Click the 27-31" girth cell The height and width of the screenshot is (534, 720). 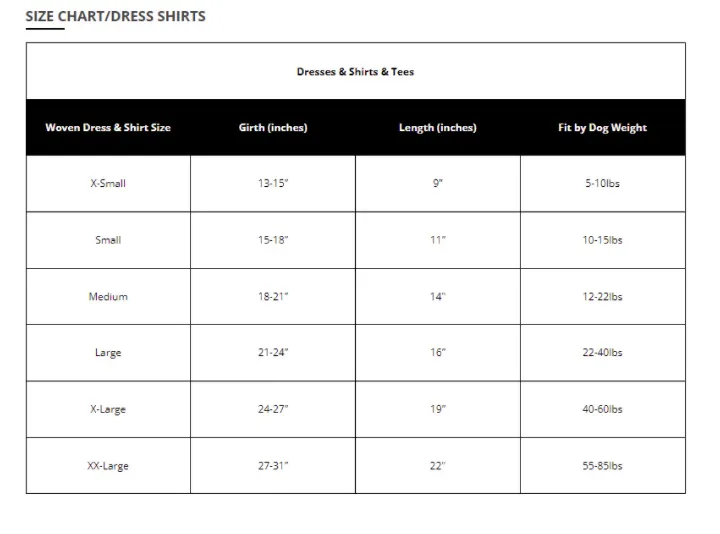tap(273, 466)
